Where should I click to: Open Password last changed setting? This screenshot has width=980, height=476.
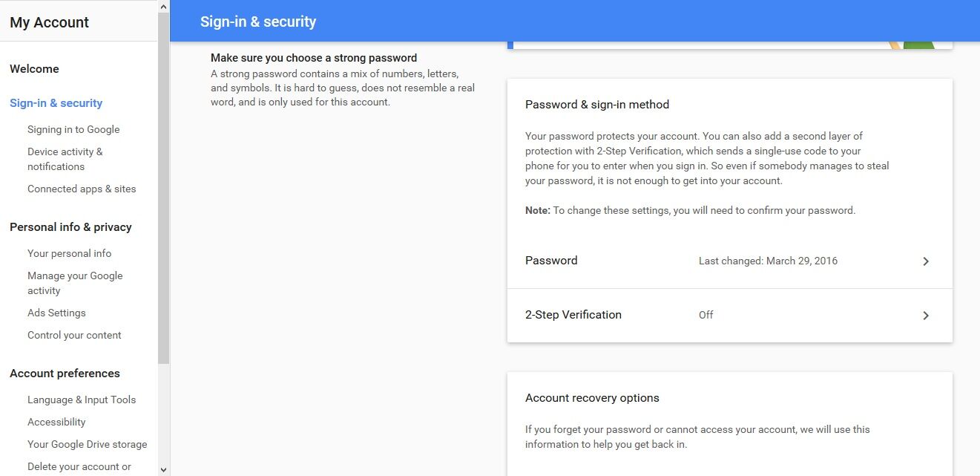coord(729,261)
